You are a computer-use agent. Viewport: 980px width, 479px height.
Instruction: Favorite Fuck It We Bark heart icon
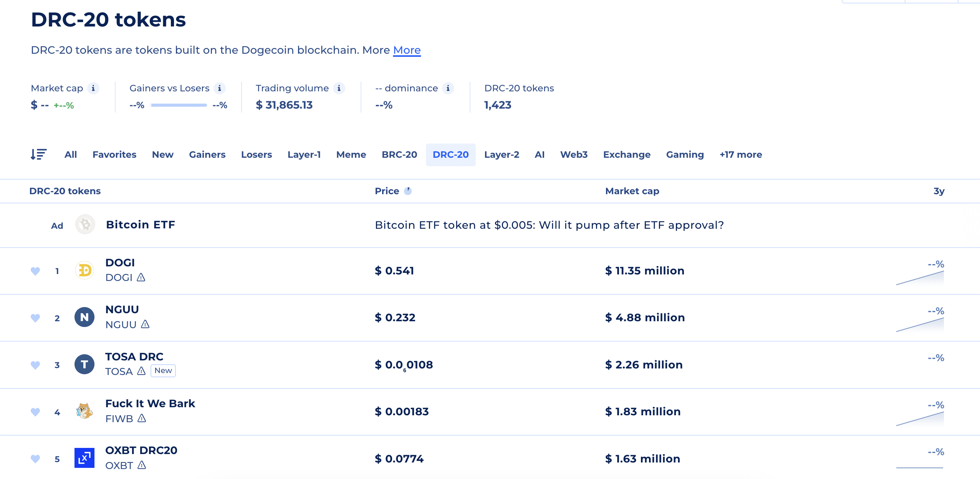pos(35,412)
